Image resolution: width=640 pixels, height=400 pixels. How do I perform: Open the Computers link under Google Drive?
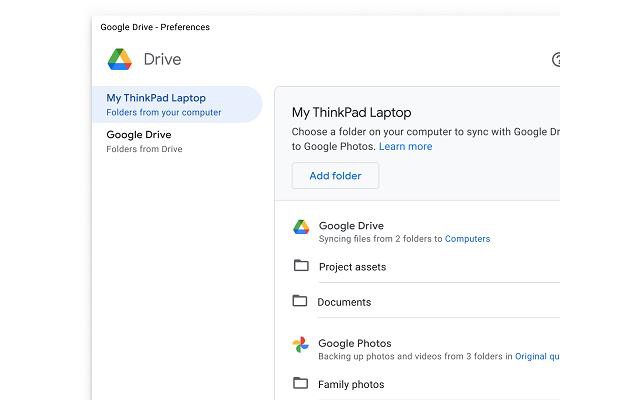(467, 239)
